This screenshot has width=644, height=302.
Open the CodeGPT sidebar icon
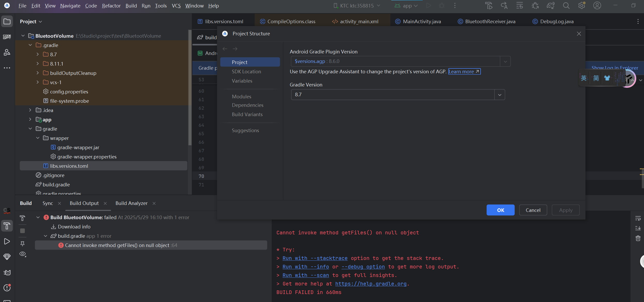click(7, 37)
